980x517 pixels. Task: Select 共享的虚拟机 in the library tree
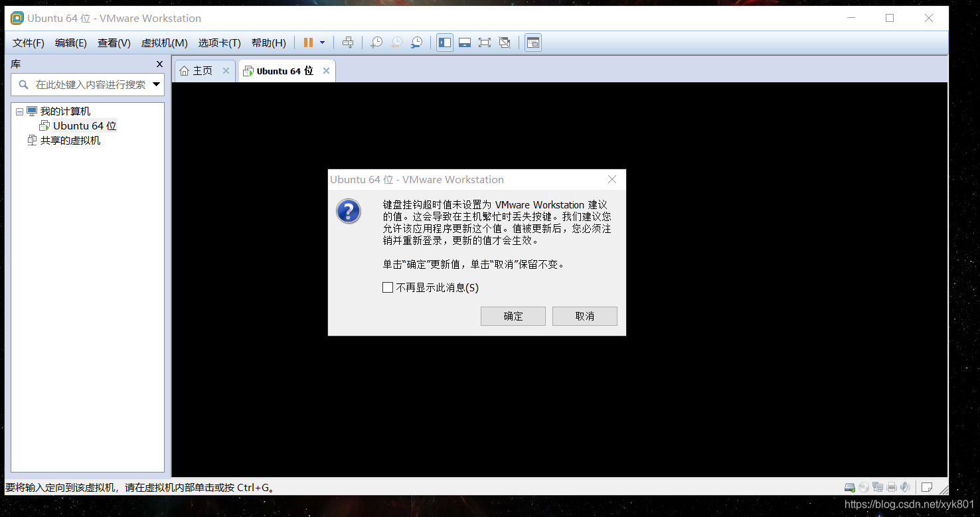point(70,140)
